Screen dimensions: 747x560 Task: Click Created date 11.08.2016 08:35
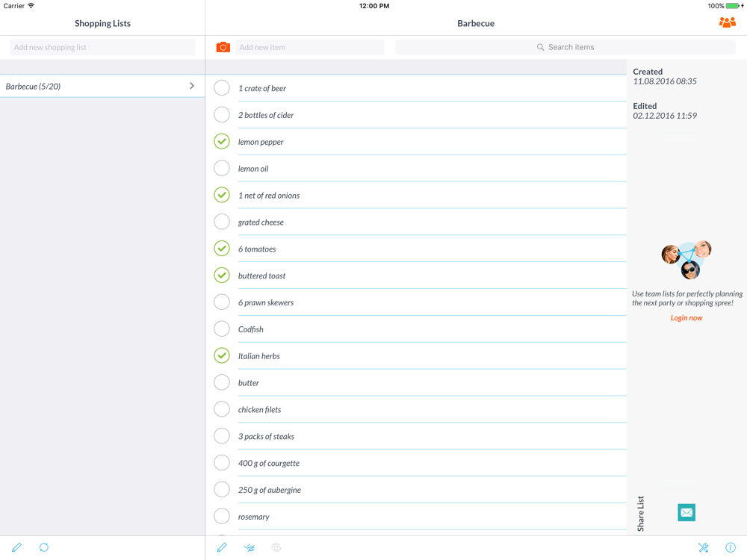665,81
